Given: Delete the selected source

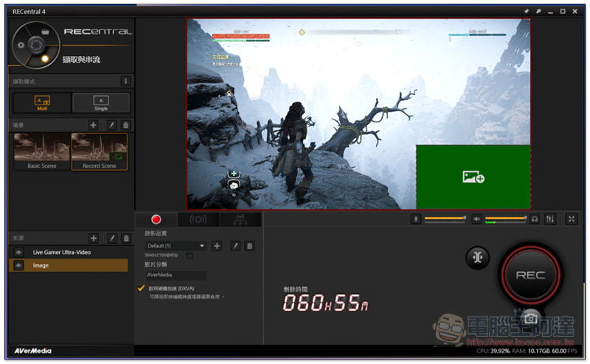Looking at the screenshot, I should click(126, 238).
